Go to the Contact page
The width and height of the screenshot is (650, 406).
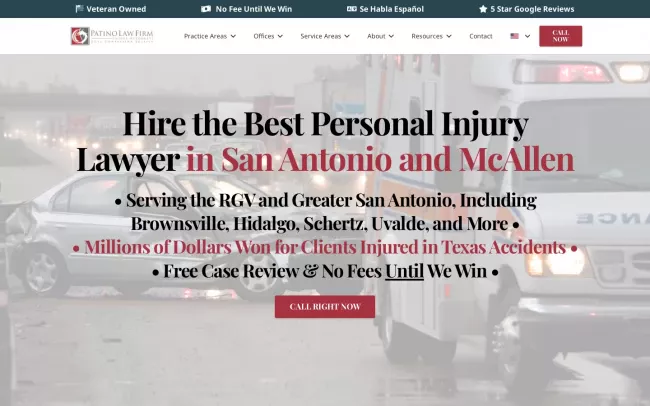coord(481,36)
